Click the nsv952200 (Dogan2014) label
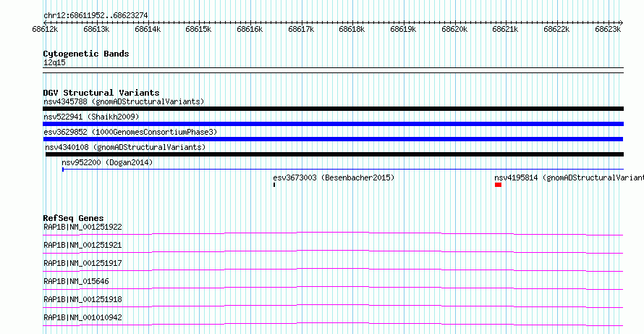644x334 pixels. [107, 162]
